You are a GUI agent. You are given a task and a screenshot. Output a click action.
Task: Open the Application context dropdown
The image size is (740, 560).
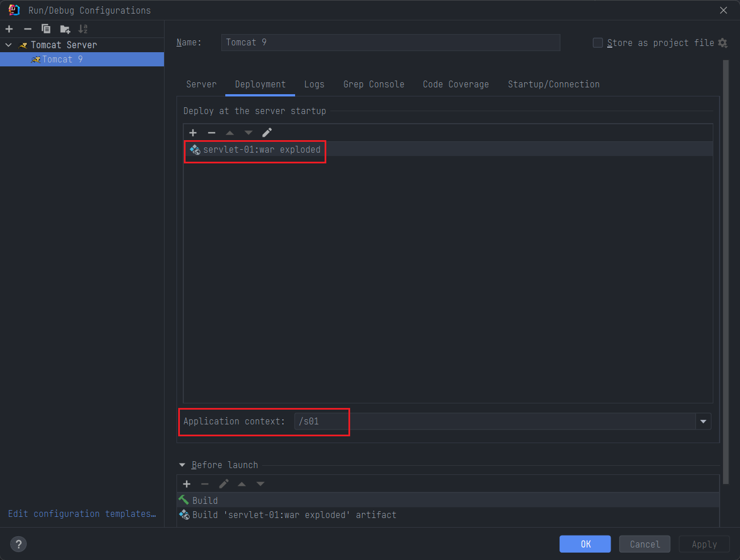(x=704, y=421)
